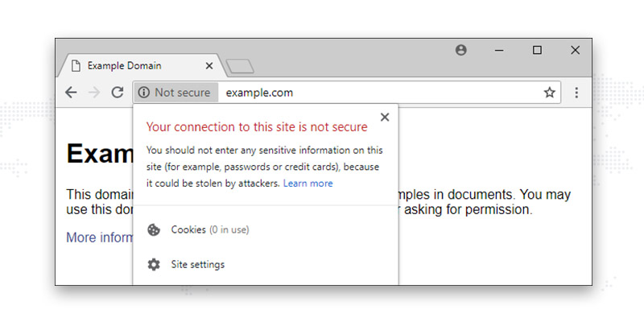Click the Site settings gear icon
The width and height of the screenshot is (644, 322).
(x=154, y=265)
